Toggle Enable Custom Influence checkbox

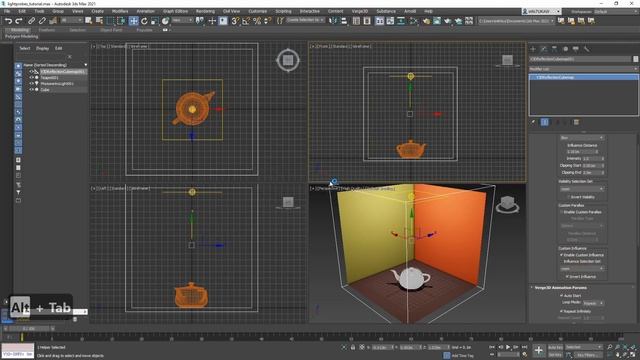tap(562, 255)
